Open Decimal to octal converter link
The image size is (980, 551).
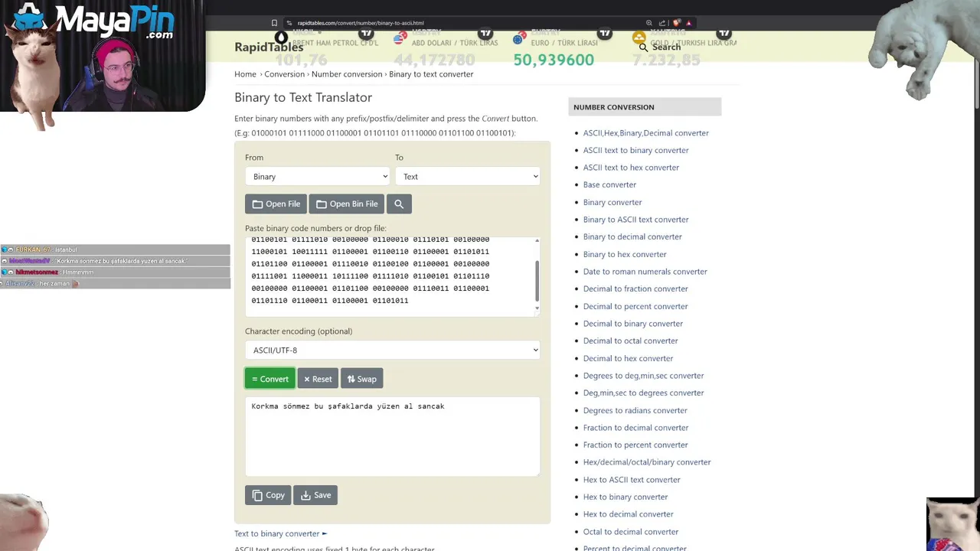point(631,341)
